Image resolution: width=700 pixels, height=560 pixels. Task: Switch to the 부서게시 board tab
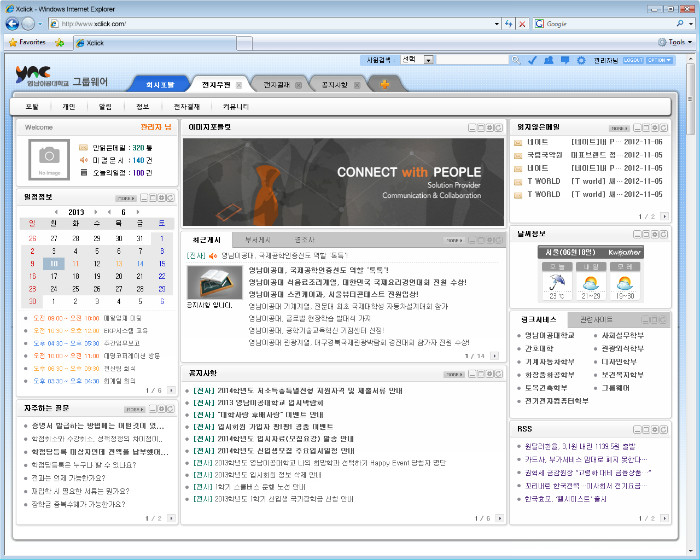tap(258, 240)
